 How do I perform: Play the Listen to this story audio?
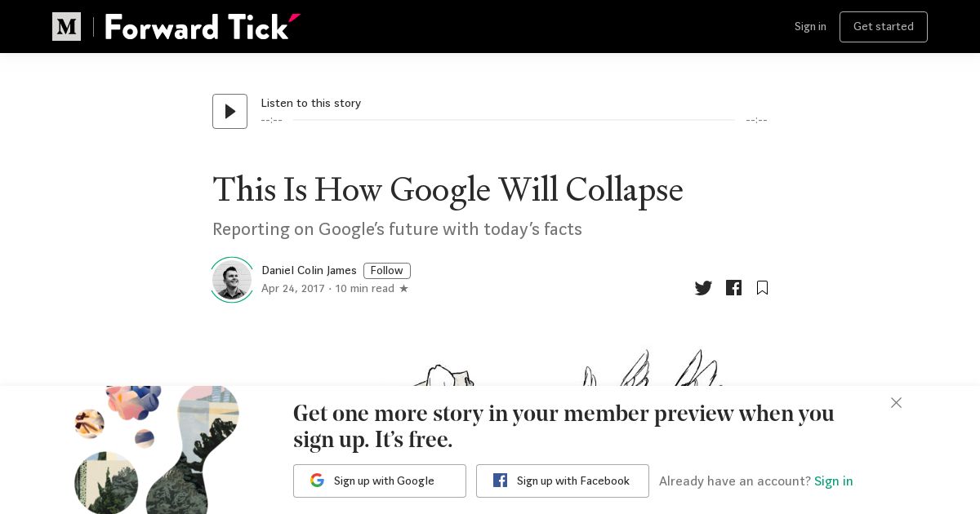tap(229, 111)
